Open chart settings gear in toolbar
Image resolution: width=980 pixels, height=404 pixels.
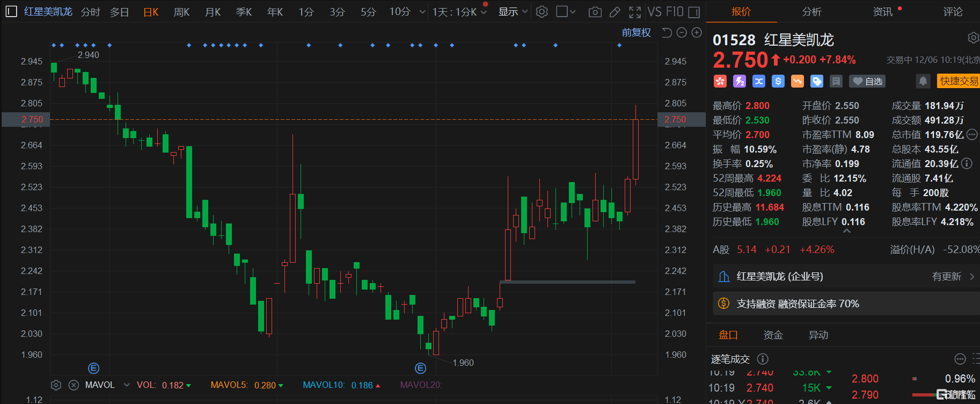(x=542, y=11)
